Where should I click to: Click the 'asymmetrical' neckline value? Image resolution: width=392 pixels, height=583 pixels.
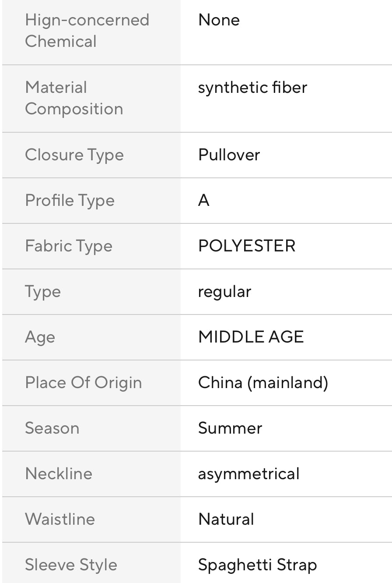click(248, 474)
